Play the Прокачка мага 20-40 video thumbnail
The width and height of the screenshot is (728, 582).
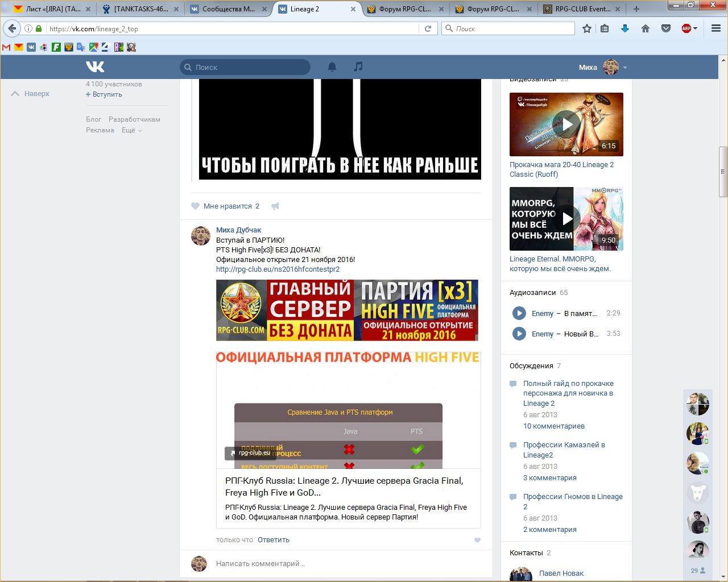click(x=566, y=124)
